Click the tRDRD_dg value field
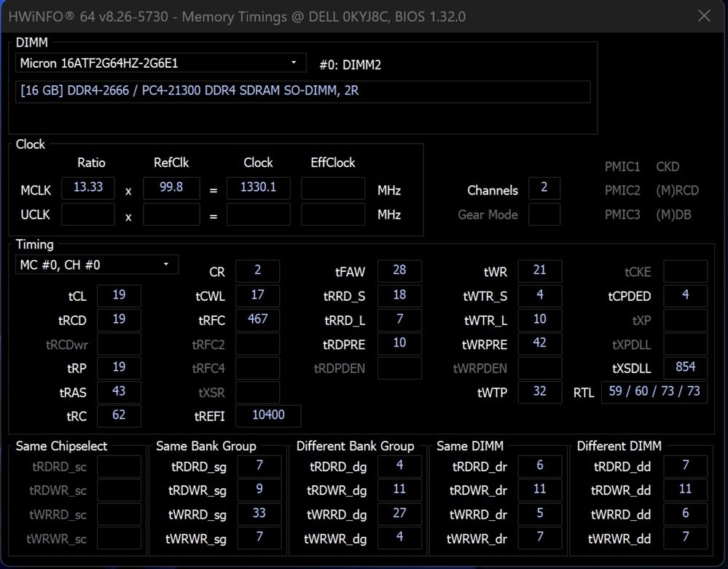Image resolution: width=728 pixels, height=569 pixels. [399, 466]
